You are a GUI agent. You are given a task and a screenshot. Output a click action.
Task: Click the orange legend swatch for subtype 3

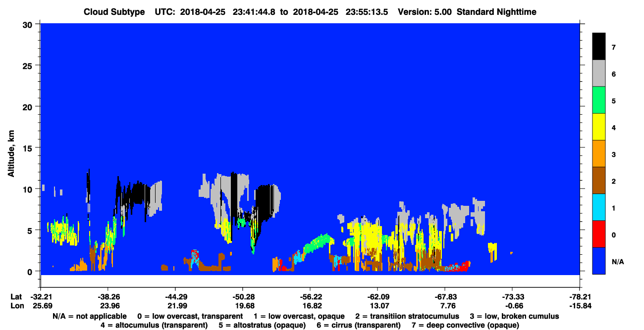pos(599,153)
